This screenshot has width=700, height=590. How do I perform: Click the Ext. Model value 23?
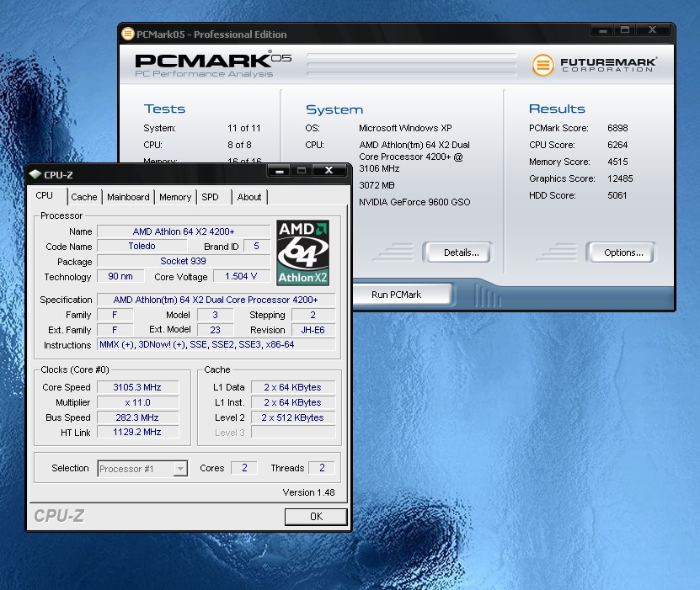215,330
